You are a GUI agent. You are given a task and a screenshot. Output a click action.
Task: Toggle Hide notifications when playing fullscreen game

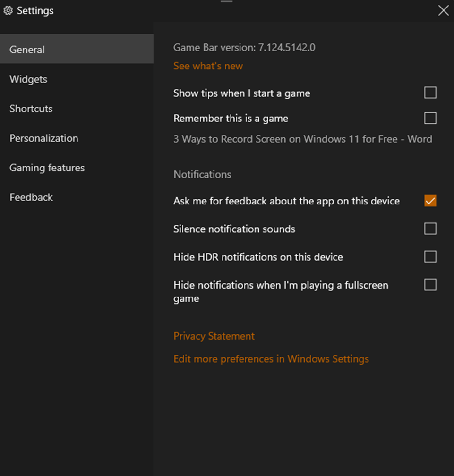(x=430, y=285)
